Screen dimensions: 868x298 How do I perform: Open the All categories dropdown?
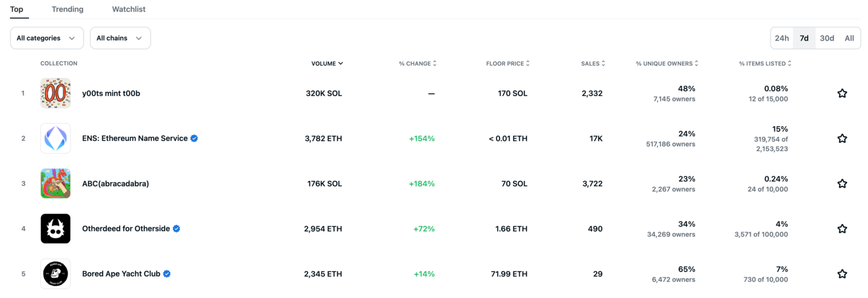46,38
